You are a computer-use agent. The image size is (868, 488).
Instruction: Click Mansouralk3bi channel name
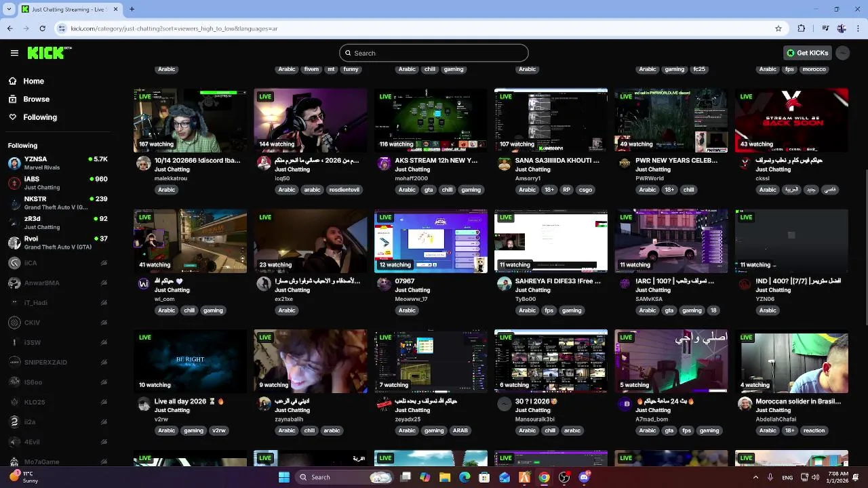pos(534,419)
